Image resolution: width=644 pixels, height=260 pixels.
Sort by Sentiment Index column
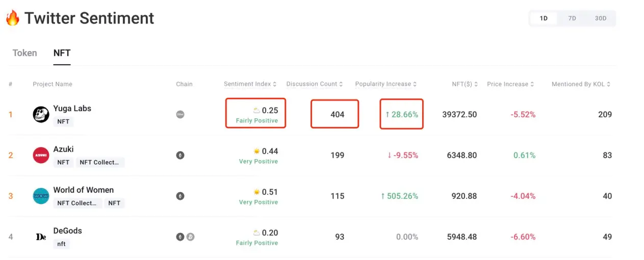pyautogui.click(x=250, y=84)
